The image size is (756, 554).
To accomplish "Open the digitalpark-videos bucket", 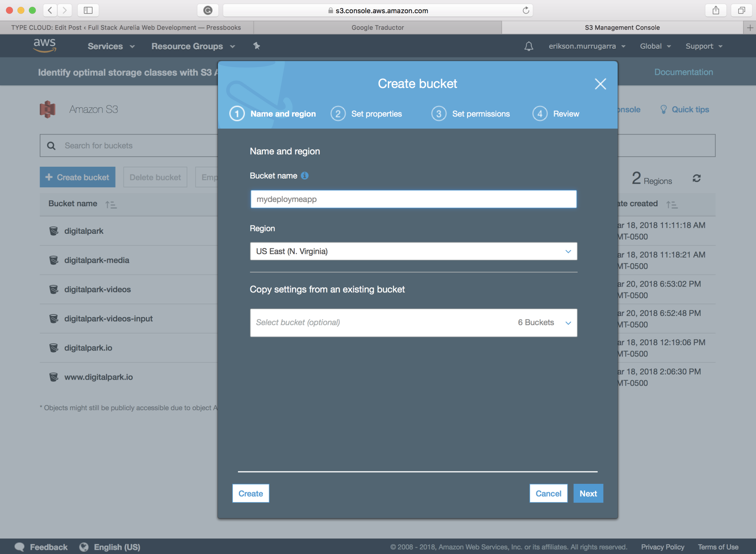I will point(98,290).
